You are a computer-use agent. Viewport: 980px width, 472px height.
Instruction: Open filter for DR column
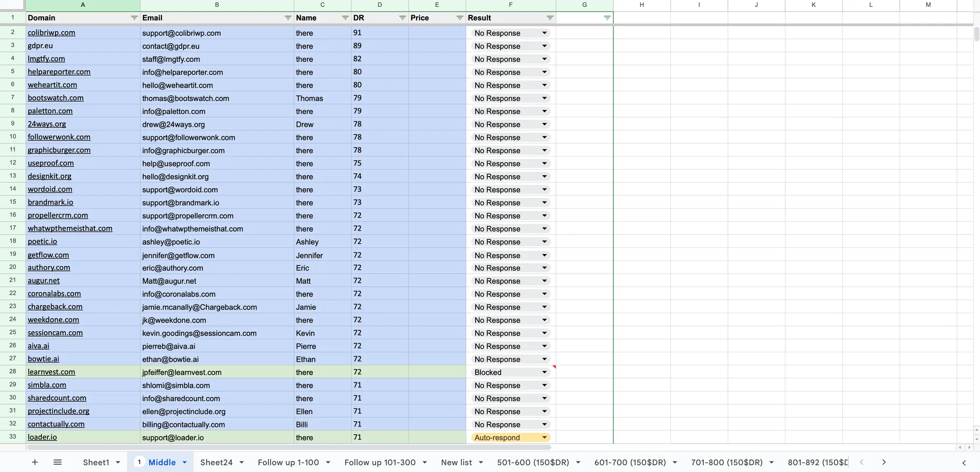click(x=402, y=18)
